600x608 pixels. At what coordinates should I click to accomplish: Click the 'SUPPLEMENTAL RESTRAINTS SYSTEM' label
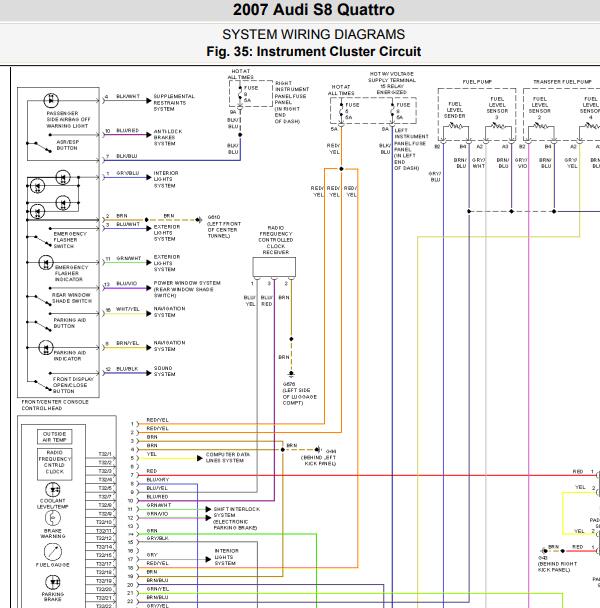[x=174, y=103]
